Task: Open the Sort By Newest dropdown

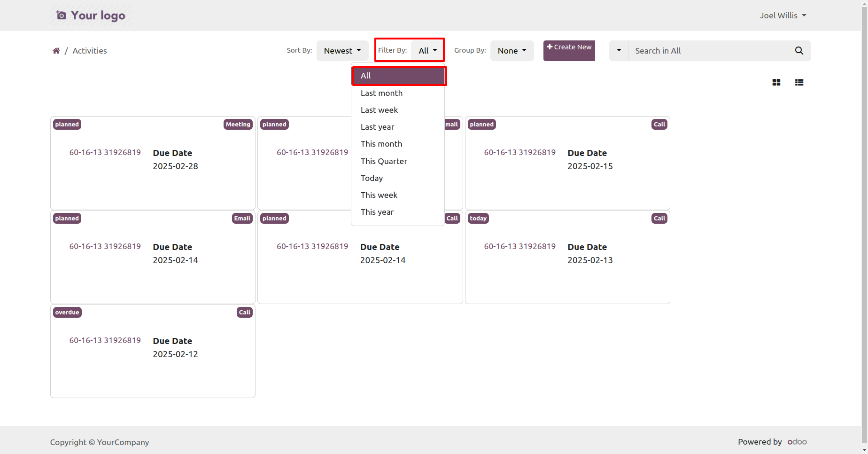Action: [342, 51]
